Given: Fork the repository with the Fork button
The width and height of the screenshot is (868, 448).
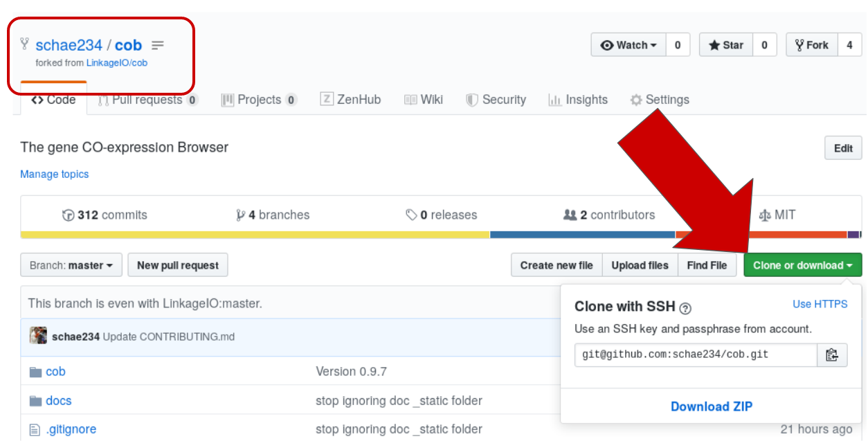Looking at the screenshot, I should click(811, 45).
